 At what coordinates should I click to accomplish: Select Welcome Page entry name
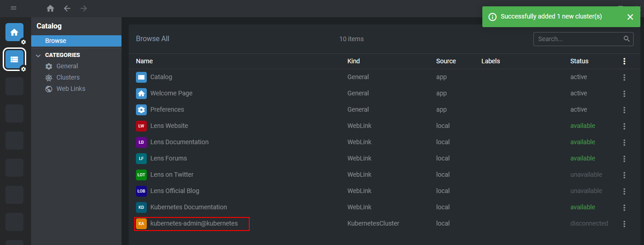(171, 93)
